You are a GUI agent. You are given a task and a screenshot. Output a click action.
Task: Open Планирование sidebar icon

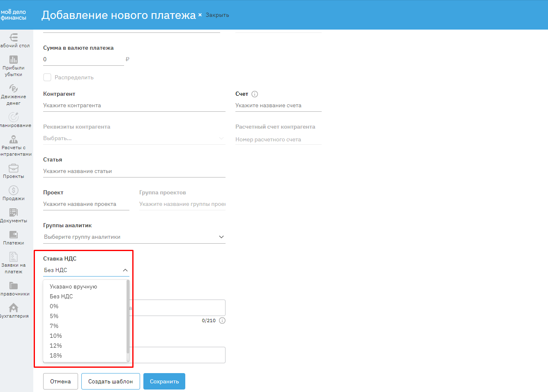coord(14,117)
